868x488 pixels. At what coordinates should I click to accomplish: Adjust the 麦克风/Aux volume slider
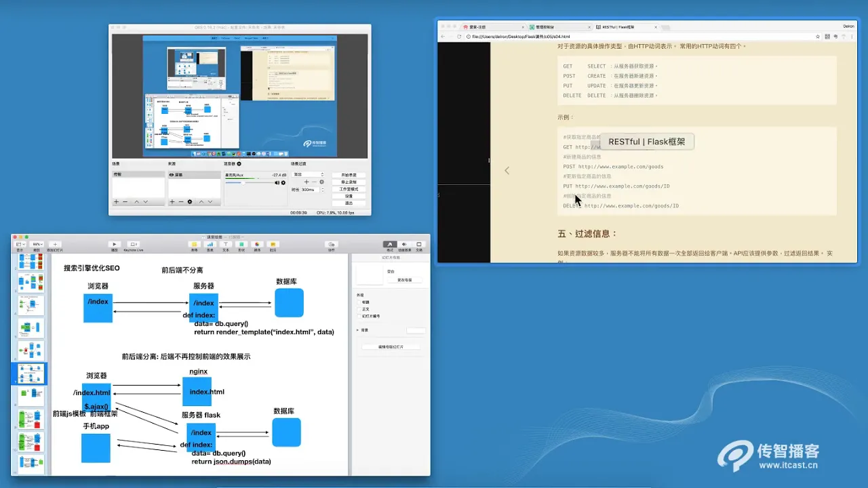pos(250,182)
